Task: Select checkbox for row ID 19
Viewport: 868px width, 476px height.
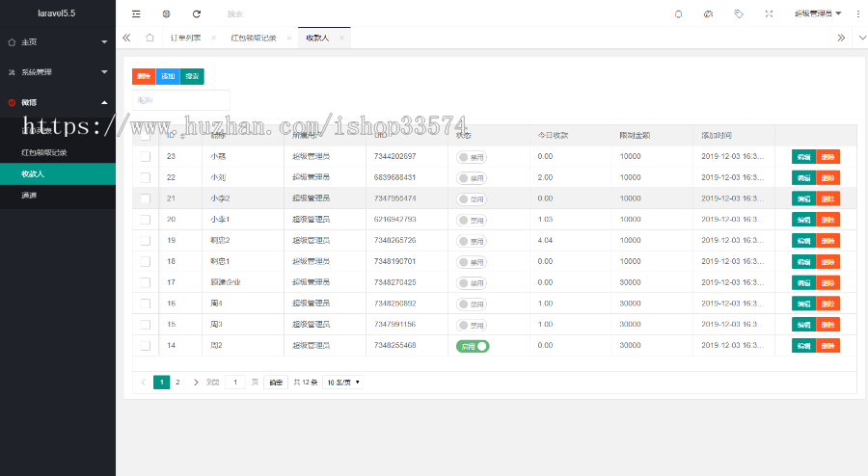Action: pos(145,241)
